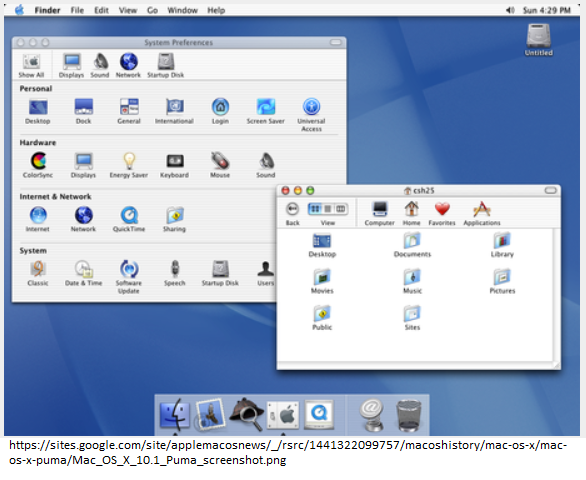Viewport: 586px width, 480px height.
Task: Click the Finder icon in the Dock
Action: coord(175,414)
